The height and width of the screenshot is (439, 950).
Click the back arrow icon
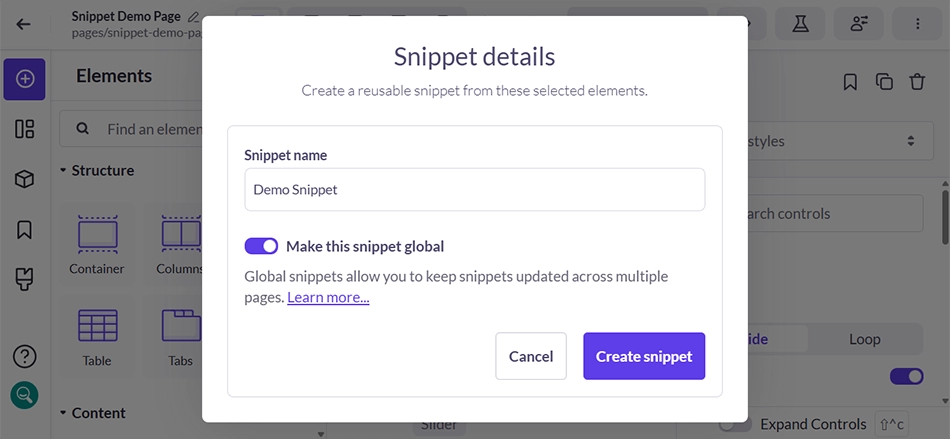pyautogui.click(x=23, y=24)
